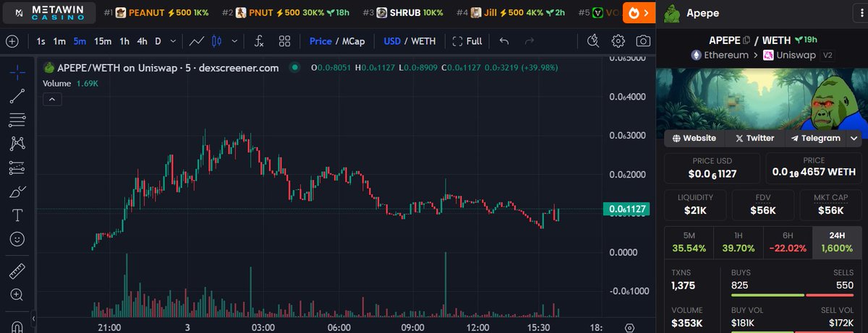Switch to line chart style icon
Screen dimensions: 868x333
pos(197,41)
